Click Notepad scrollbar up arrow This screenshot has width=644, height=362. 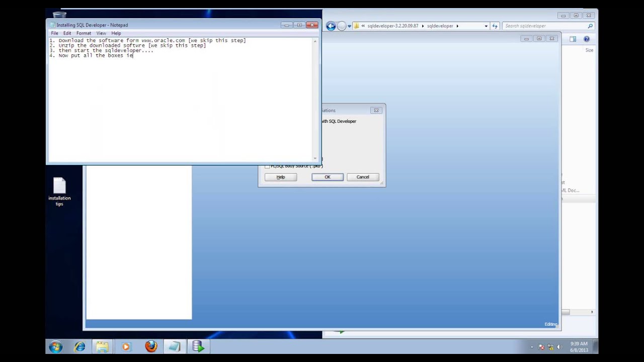point(315,41)
